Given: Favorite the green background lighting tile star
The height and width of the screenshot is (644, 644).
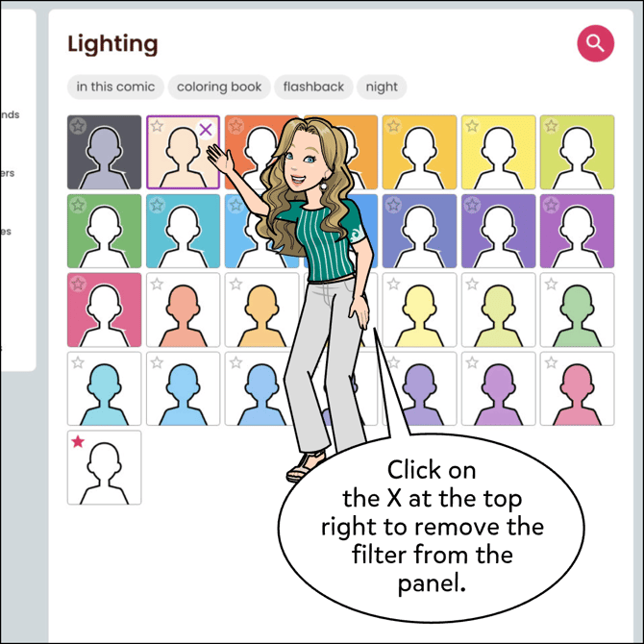Looking at the screenshot, I should pos(78,205).
